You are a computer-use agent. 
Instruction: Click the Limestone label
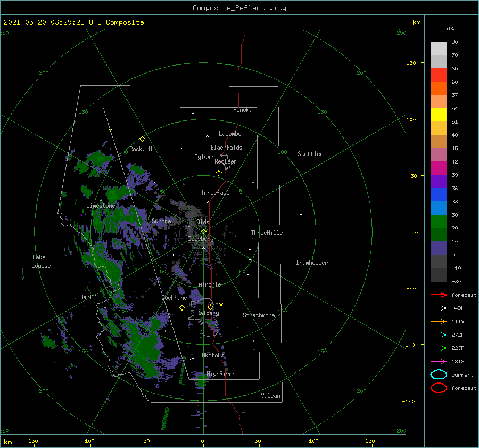(x=101, y=206)
